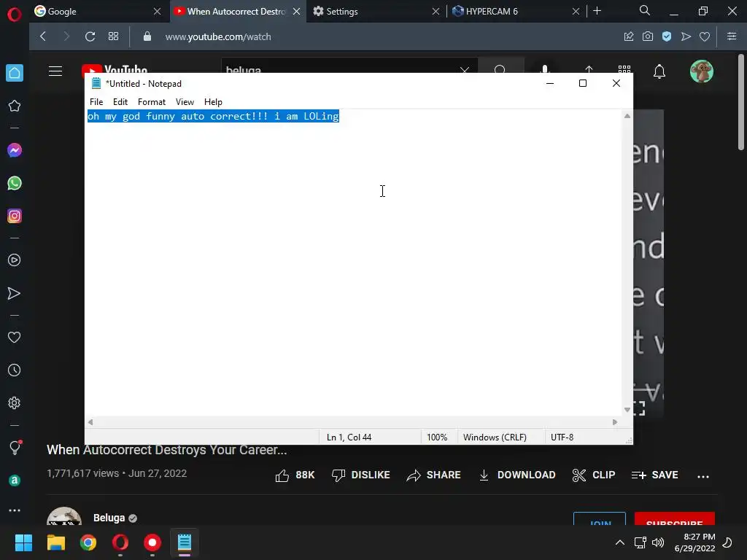Open Notepad Format menu
The height and width of the screenshot is (560, 747).
coord(152,102)
